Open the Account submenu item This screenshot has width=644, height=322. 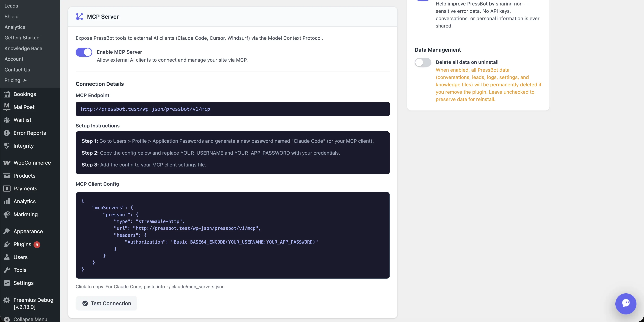(x=14, y=59)
